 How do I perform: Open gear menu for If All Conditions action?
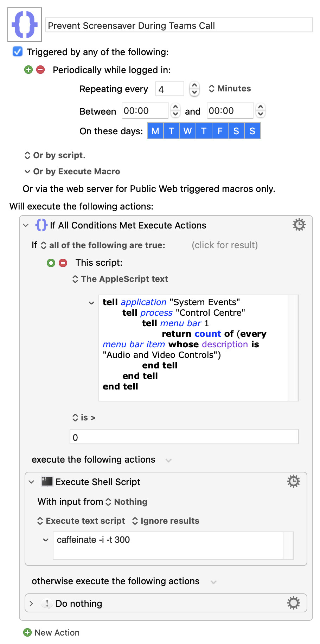[299, 225]
